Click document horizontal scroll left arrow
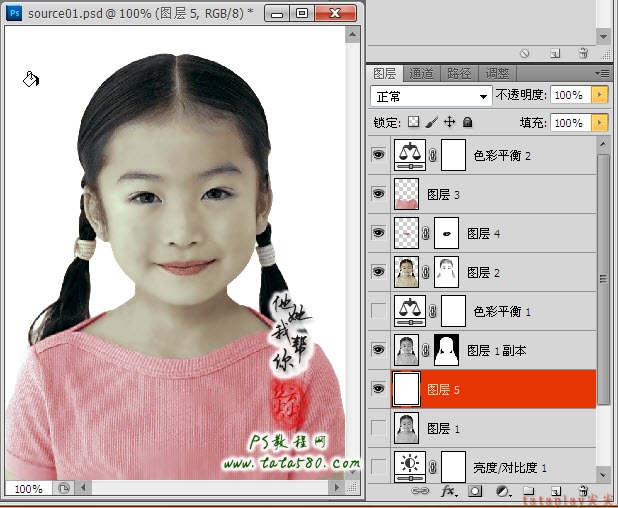 (x=83, y=488)
